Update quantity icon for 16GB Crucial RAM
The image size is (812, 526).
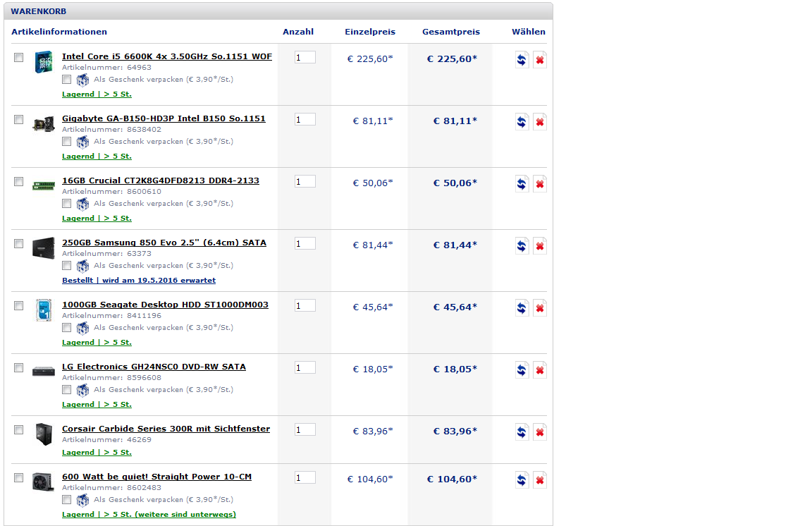tap(522, 184)
